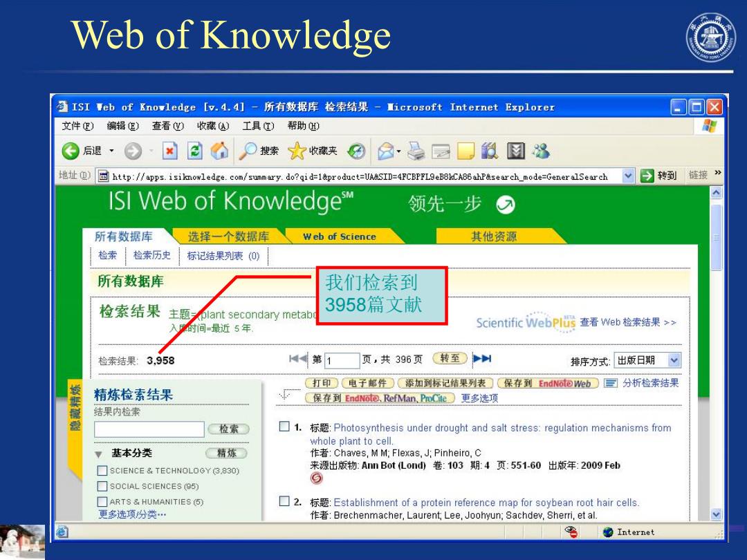This screenshot has height=560, width=747.
Task: Click the analyze results list icon
Action: [610, 383]
